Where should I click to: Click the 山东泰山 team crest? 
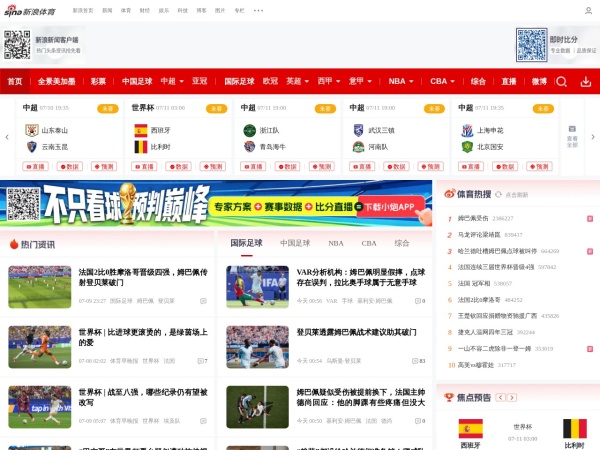[x=32, y=130]
